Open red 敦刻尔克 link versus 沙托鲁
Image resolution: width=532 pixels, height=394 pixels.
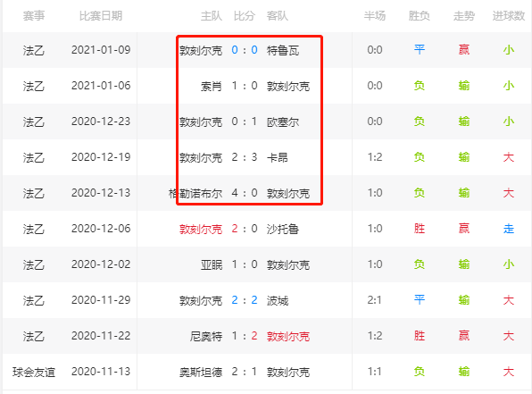coord(201,230)
